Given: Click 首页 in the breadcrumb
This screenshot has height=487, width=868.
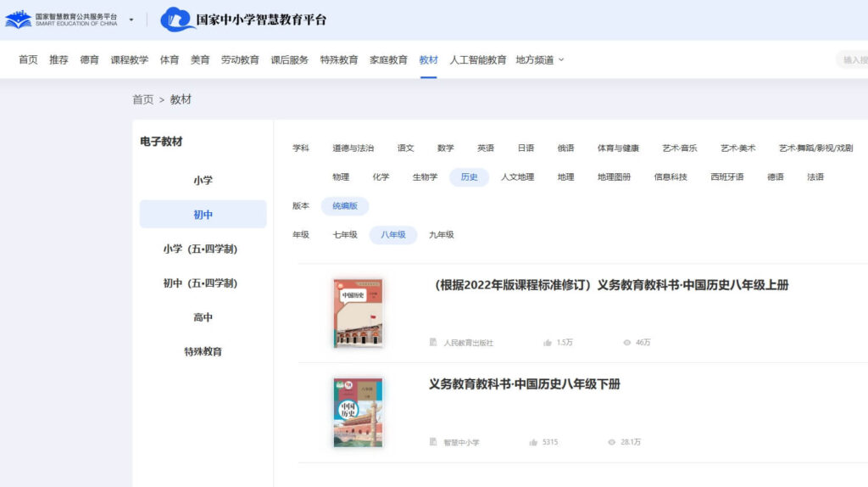Looking at the screenshot, I should tap(142, 99).
